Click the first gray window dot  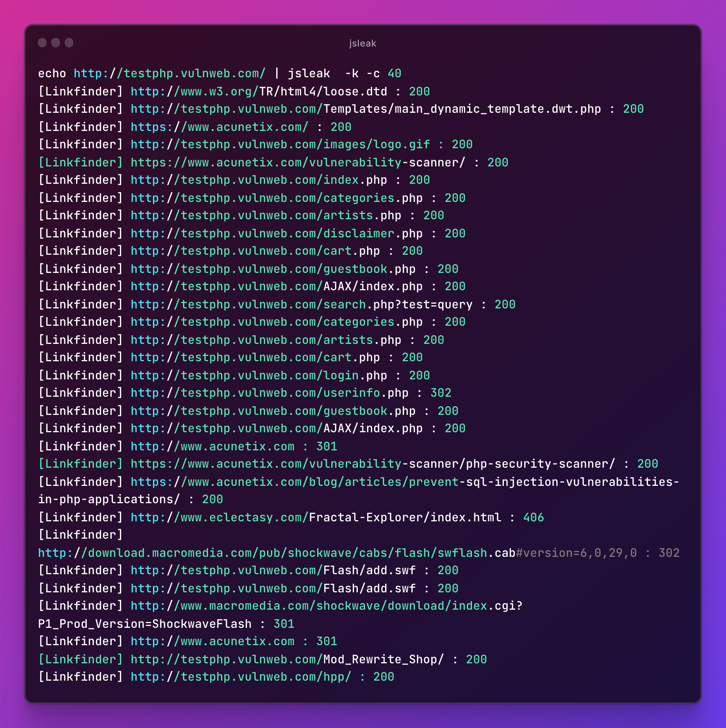[42, 43]
